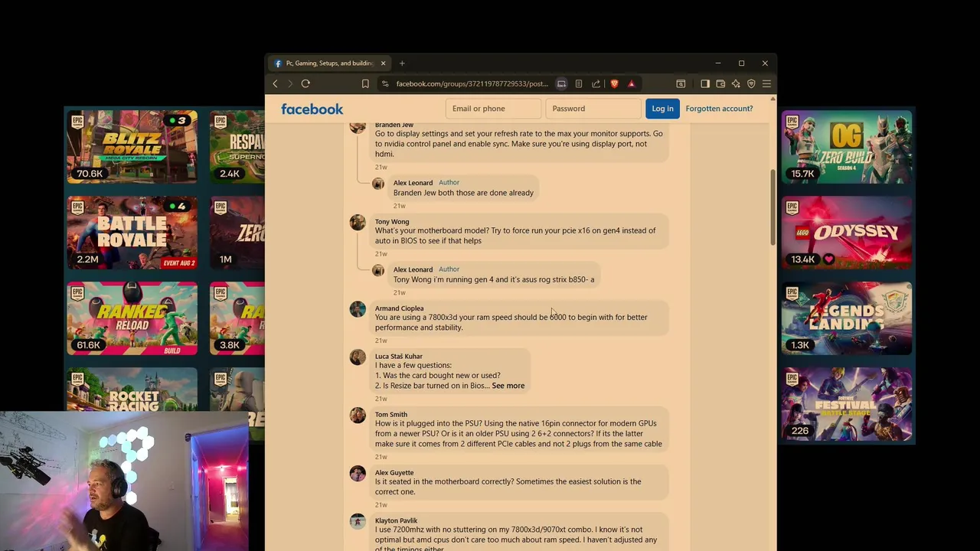
Task: Click the page vertical scrollbar thumb
Action: (x=773, y=207)
